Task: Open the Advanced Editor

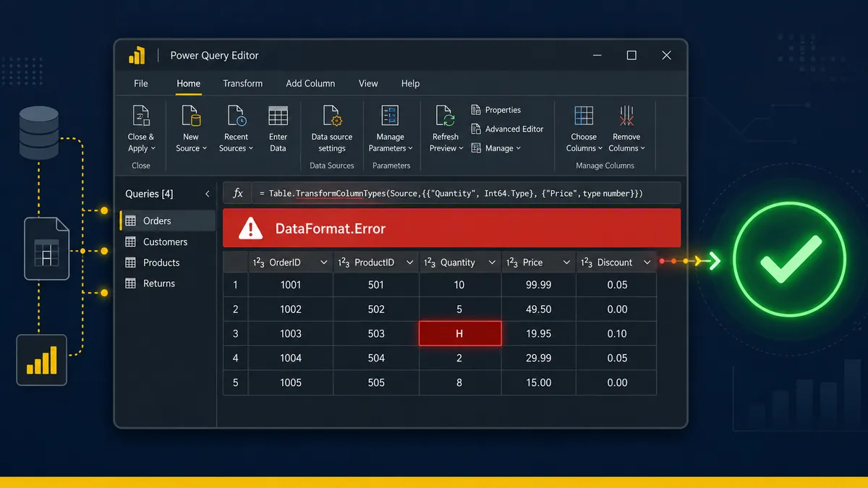Action: coord(507,129)
